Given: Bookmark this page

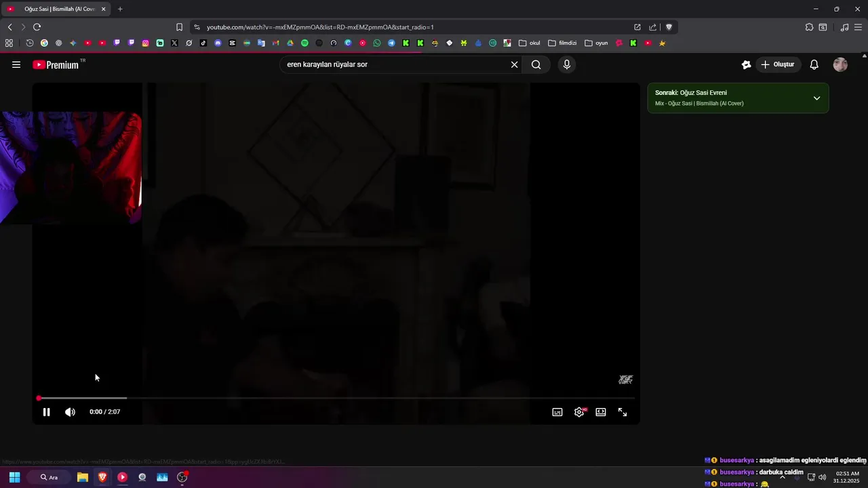Looking at the screenshot, I should (x=179, y=27).
